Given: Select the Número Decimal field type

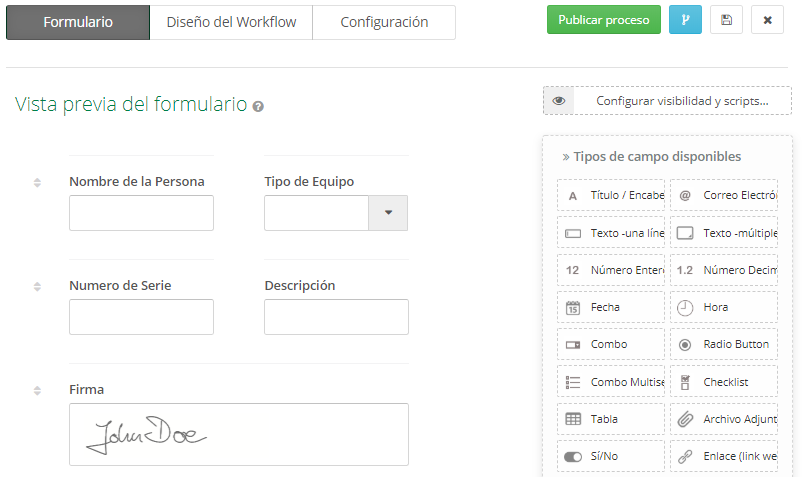Looking at the screenshot, I should point(724,270).
